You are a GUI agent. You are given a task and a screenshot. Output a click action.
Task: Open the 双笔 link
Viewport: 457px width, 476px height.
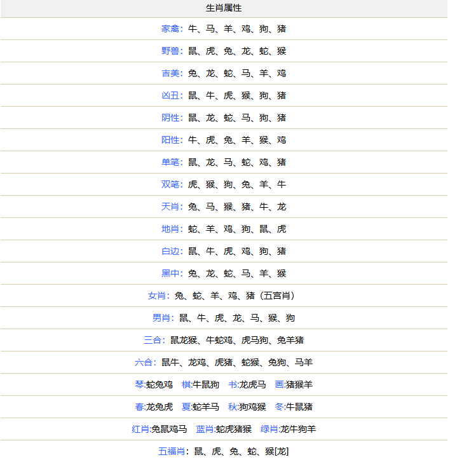[171, 184]
